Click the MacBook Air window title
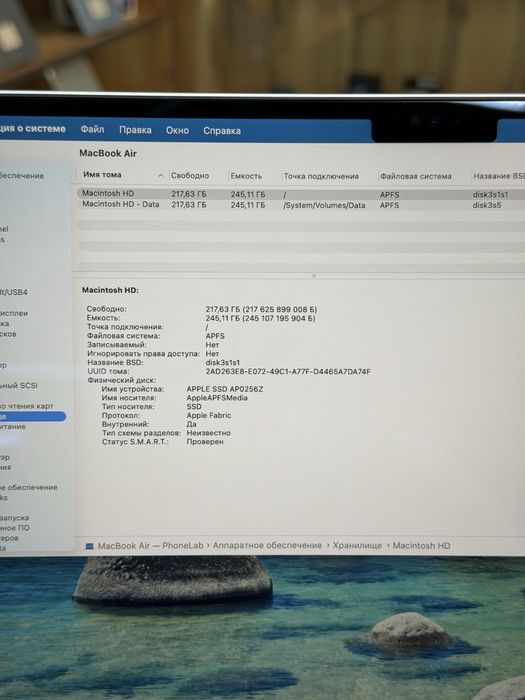Viewport: 525px width, 700px height. [108, 154]
